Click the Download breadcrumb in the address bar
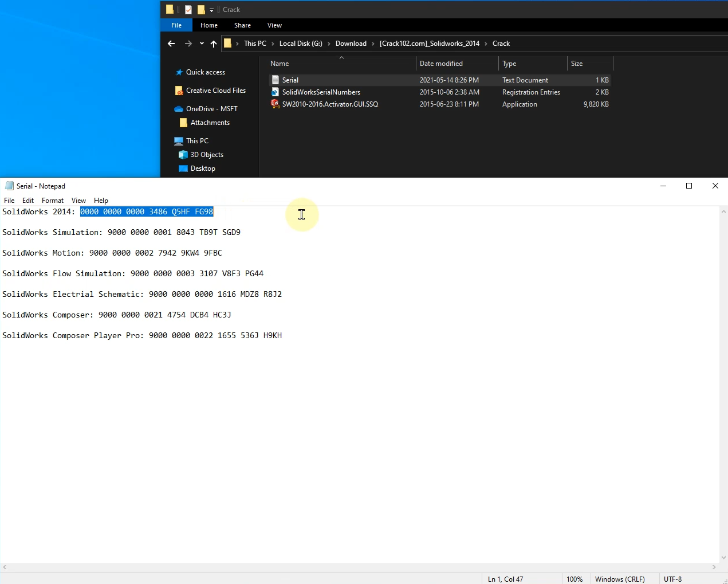 tap(351, 44)
